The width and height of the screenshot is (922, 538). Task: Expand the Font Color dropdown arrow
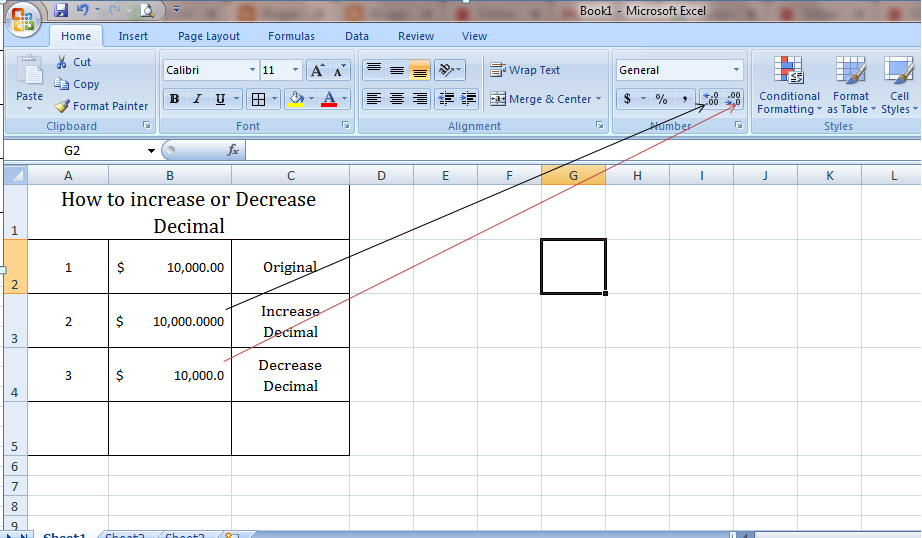pyautogui.click(x=345, y=99)
